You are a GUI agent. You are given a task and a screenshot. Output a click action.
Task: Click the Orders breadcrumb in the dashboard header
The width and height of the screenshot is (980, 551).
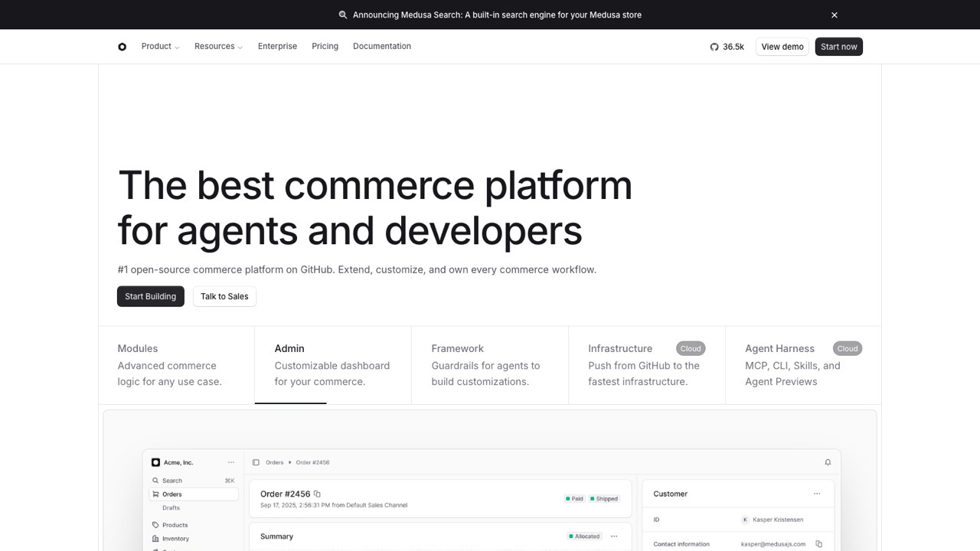click(274, 462)
